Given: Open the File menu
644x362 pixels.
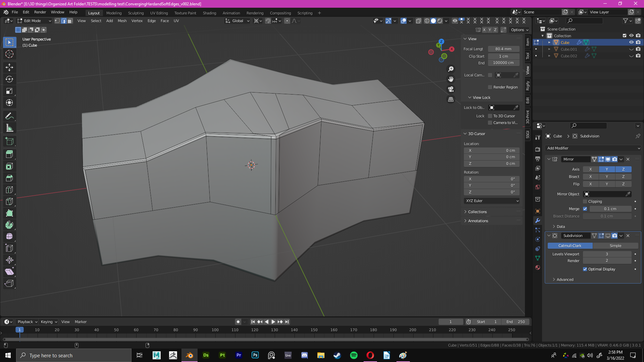Looking at the screenshot, I should [15, 12].
